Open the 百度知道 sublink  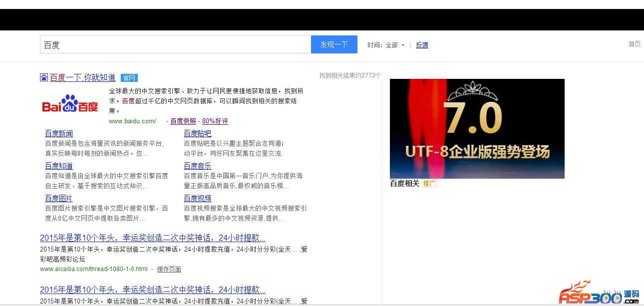(x=59, y=166)
